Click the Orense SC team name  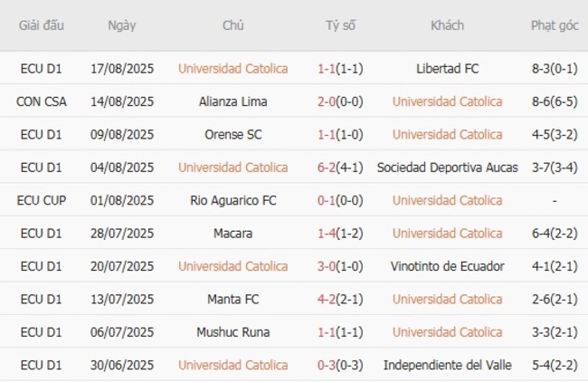click(232, 134)
